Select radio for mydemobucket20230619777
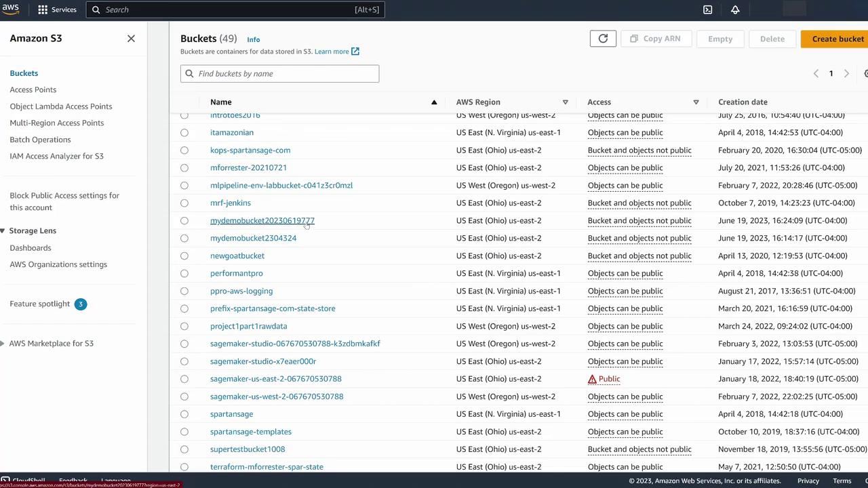 (x=184, y=221)
